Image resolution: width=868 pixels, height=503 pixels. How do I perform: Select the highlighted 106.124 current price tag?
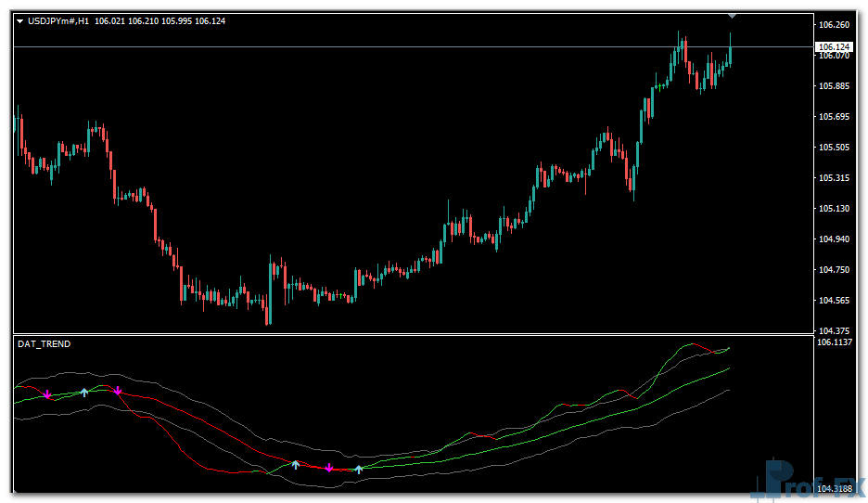click(x=834, y=46)
